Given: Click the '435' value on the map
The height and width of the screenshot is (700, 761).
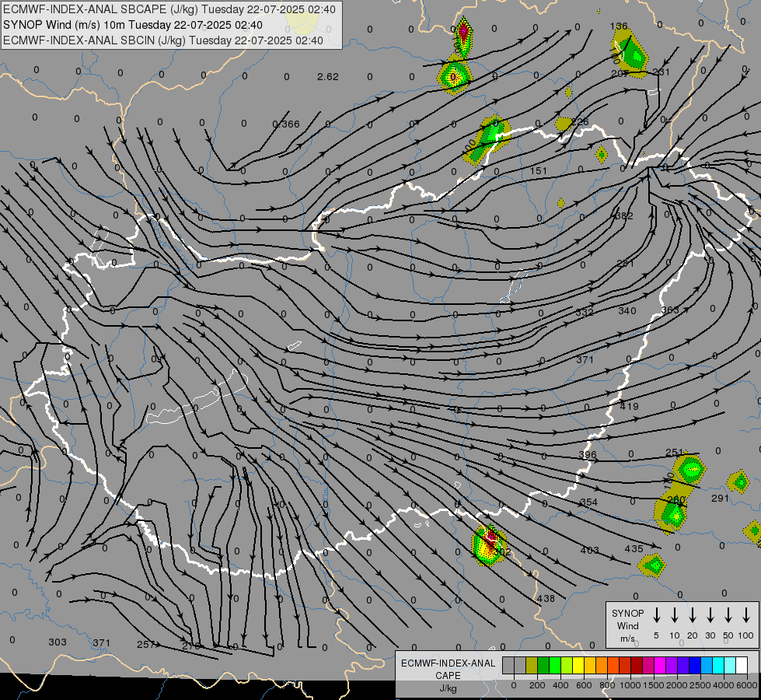Looking at the screenshot, I should [634, 548].
